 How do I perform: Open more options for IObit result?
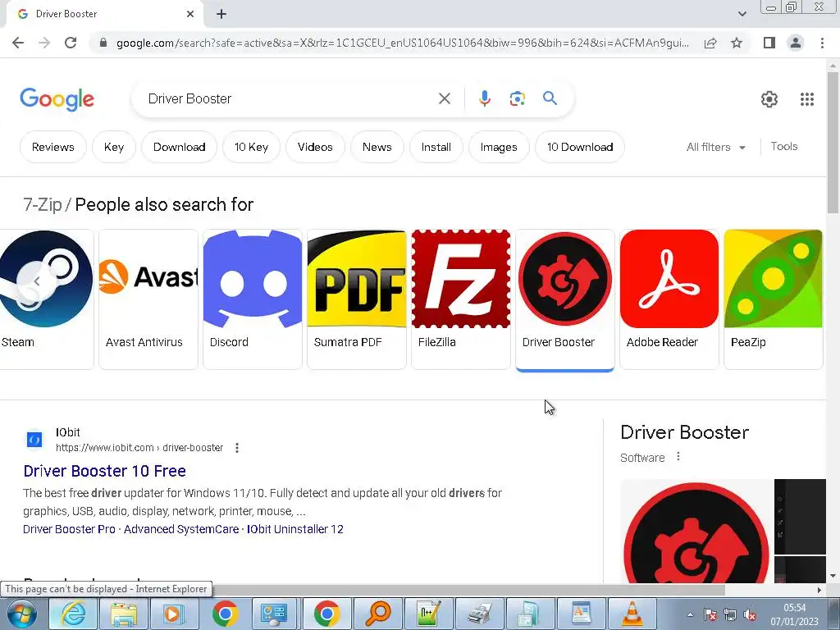pos(237,448)
